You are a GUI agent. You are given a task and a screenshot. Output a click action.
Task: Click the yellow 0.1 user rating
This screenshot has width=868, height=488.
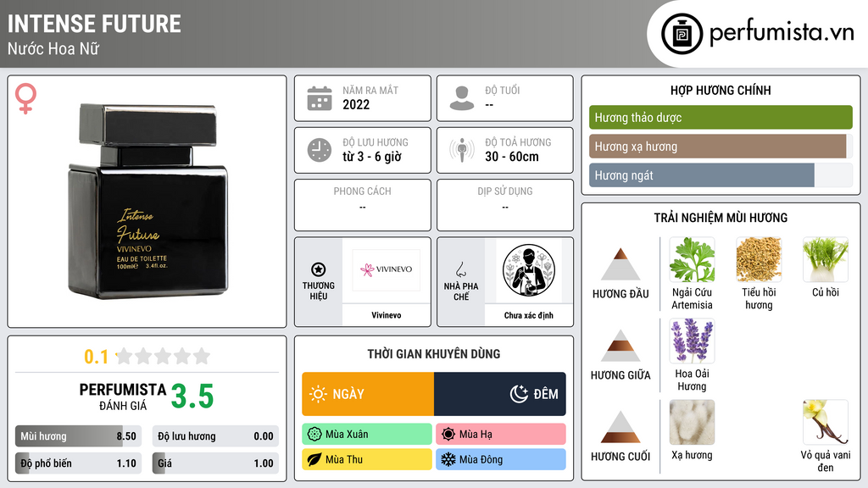tap(97, 357)
